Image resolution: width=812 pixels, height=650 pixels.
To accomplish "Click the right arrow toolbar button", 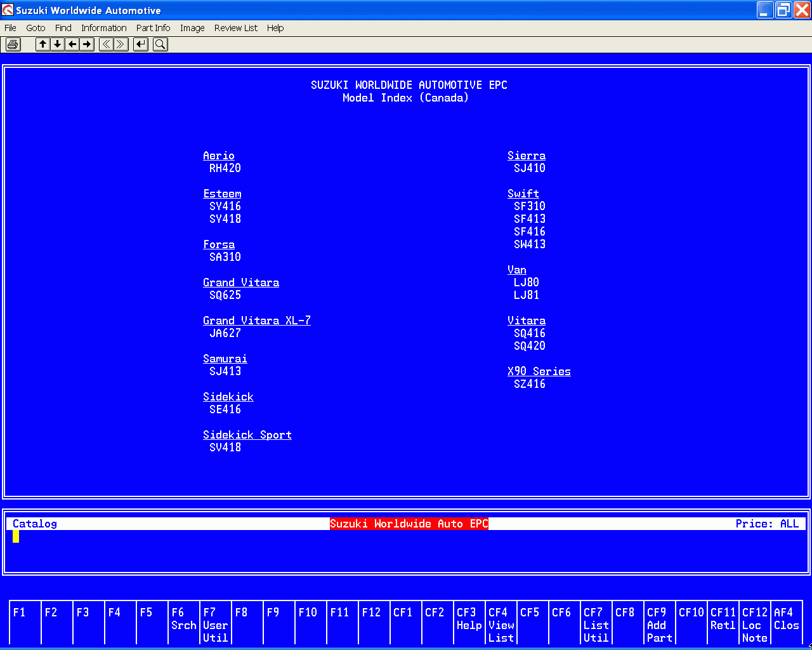I will click(88, 44).
